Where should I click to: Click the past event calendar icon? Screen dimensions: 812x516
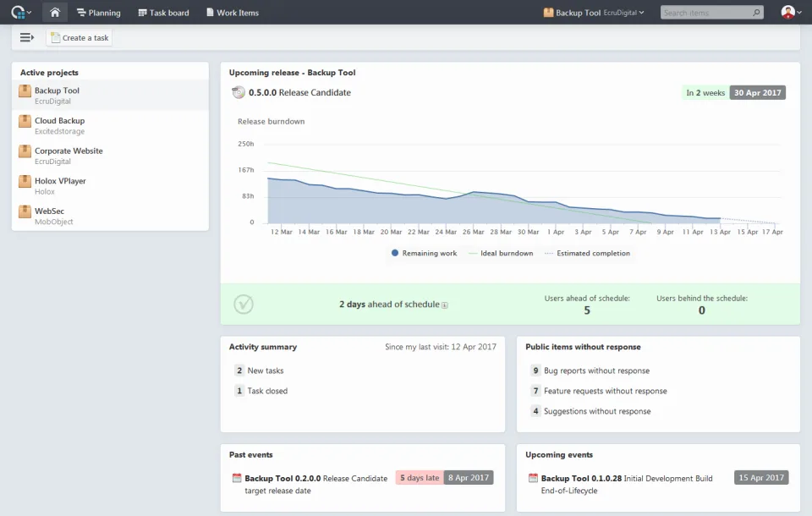click(x=237, y=478)
